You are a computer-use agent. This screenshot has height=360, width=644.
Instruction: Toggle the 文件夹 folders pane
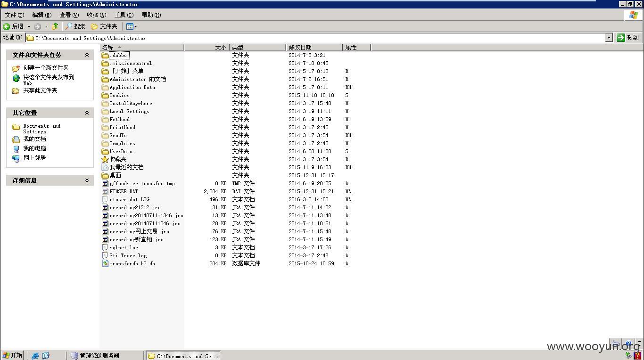104,26
